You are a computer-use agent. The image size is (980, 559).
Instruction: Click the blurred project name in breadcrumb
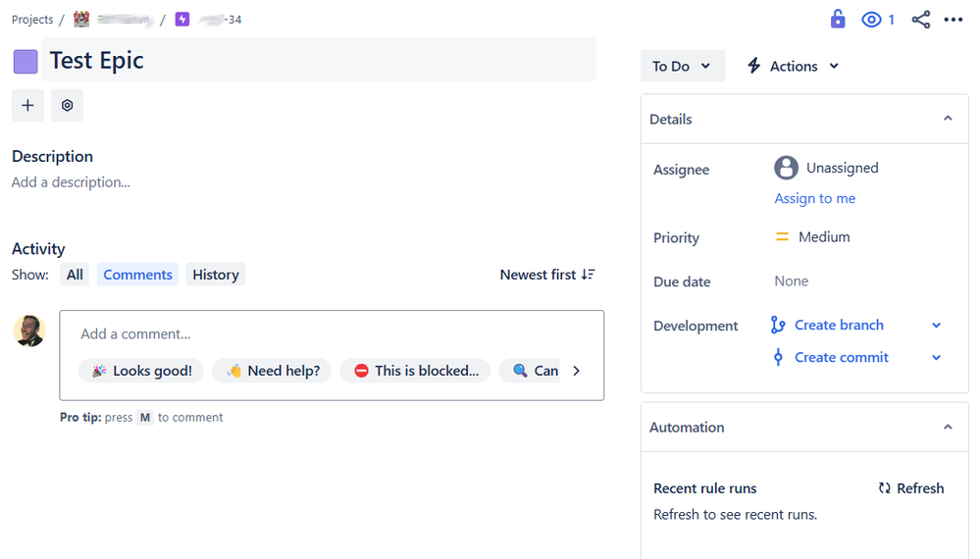(x=125, y=20)
